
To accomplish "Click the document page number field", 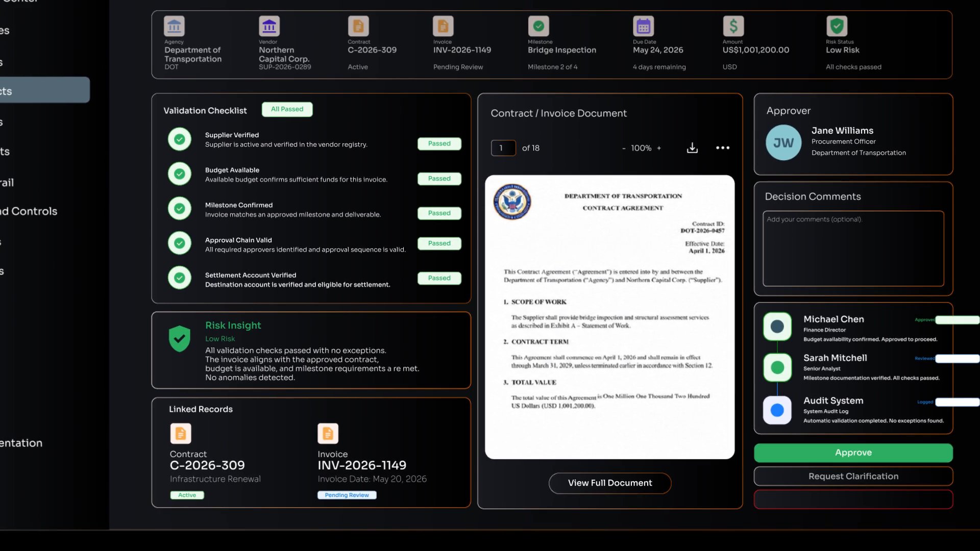I will [x=503, y=148].
